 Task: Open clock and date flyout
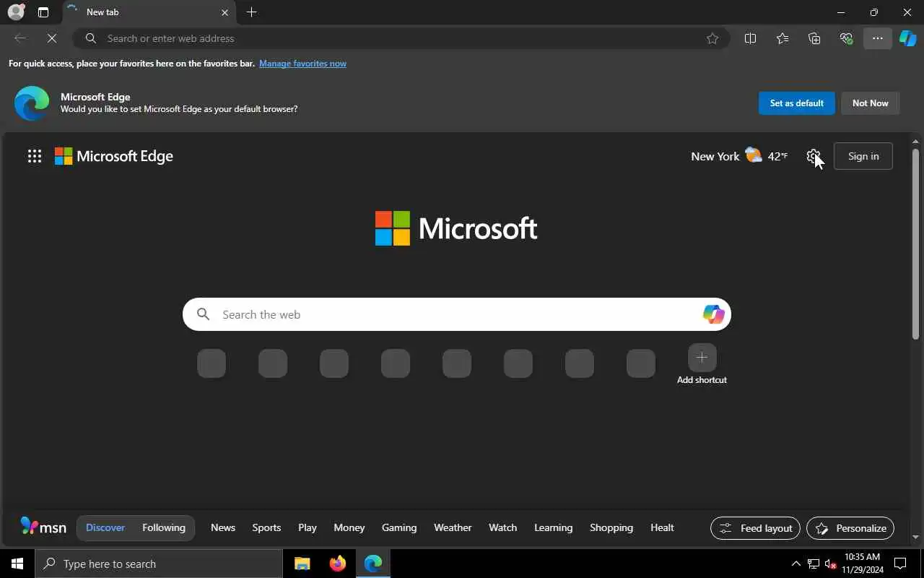tap(862, 564)
